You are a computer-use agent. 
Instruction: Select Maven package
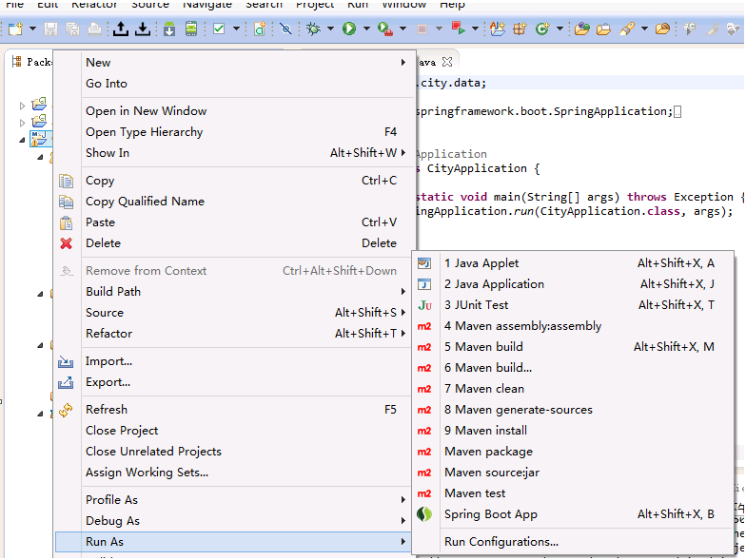point(573,452)
